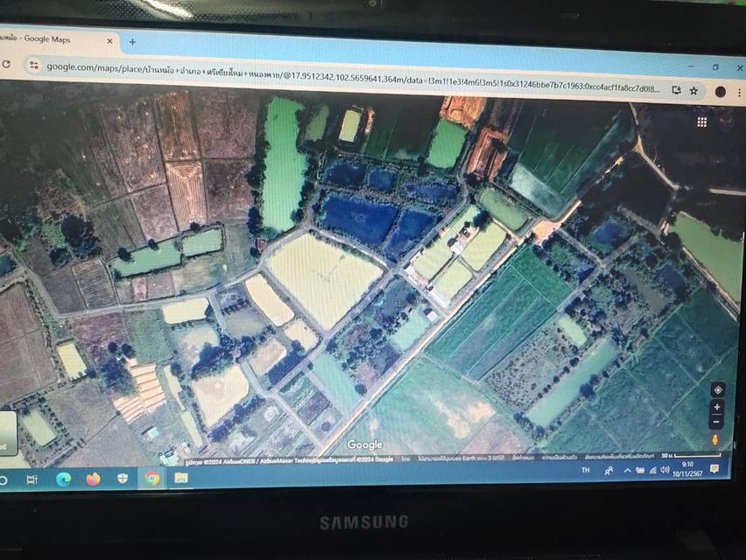Open Chrome profile avatar
Screen dimensions: 746x560
(x=720, y=91)
